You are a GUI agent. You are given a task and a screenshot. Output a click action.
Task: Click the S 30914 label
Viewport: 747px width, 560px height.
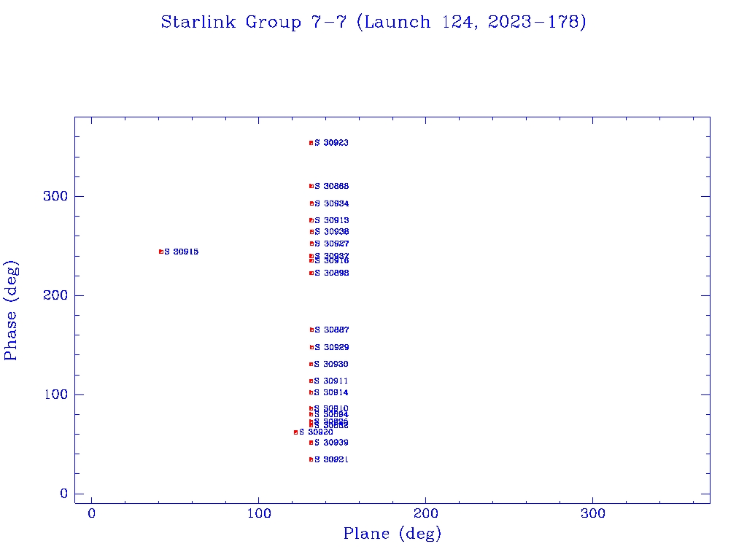[331, 393]
